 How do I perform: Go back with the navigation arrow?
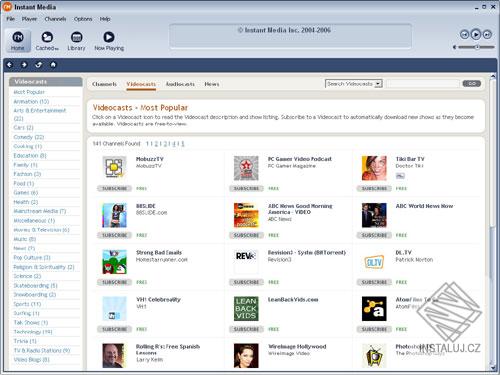point(9,65)
